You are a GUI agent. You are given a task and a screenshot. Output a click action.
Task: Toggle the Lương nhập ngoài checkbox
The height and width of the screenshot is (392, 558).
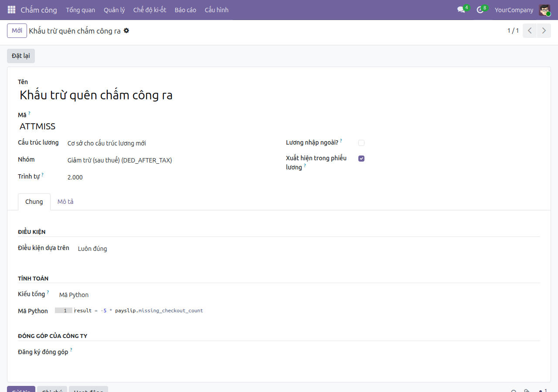click(x=361, y=143)
